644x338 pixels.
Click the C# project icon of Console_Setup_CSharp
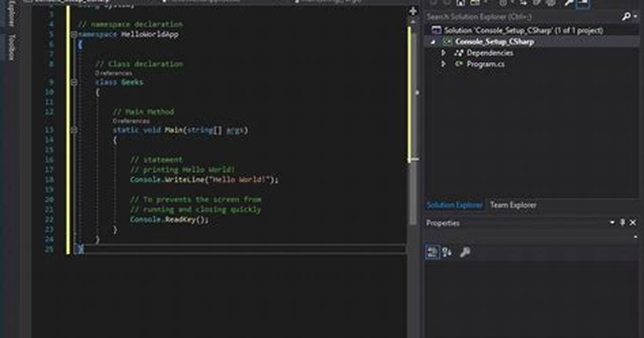(x=447, y=41)
